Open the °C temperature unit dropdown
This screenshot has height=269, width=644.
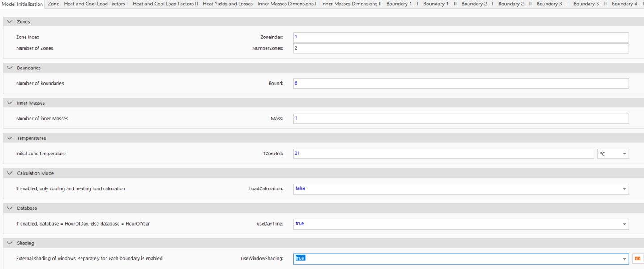click(613, 154)
